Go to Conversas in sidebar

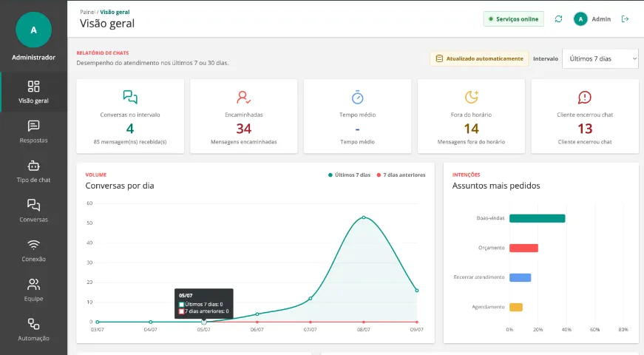pos(34,212)
